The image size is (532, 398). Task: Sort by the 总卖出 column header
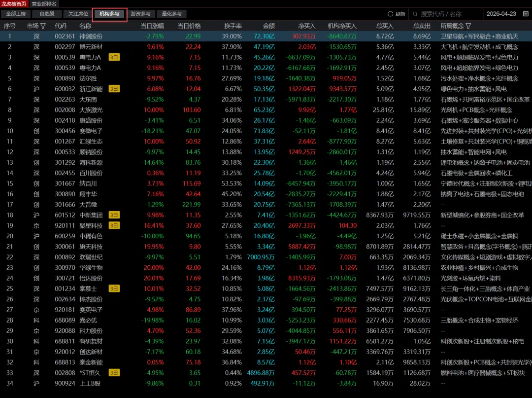point(422,26)
